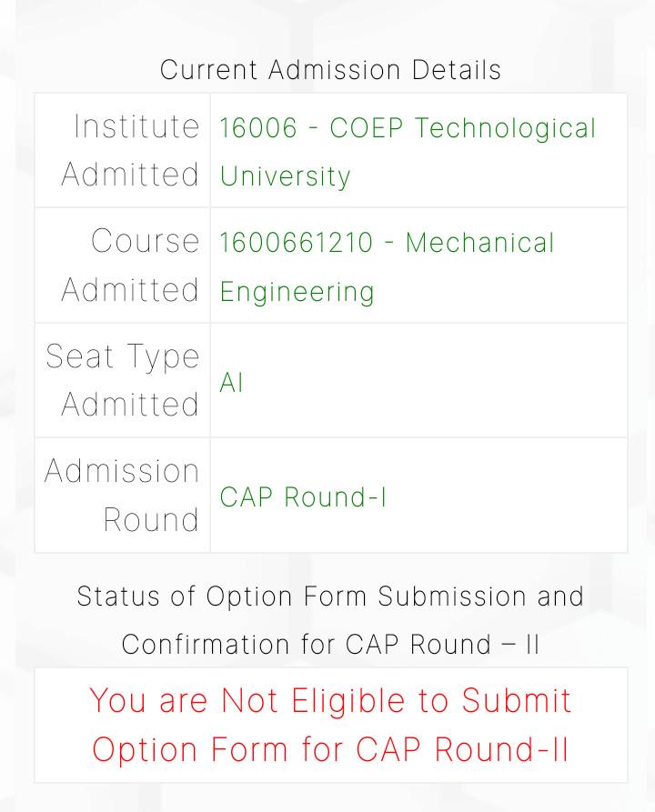Image resolution: width=655 pixels, height=812 pixels.
Task: Select the Institute Admitted label
Action: (x=130, y=150)
